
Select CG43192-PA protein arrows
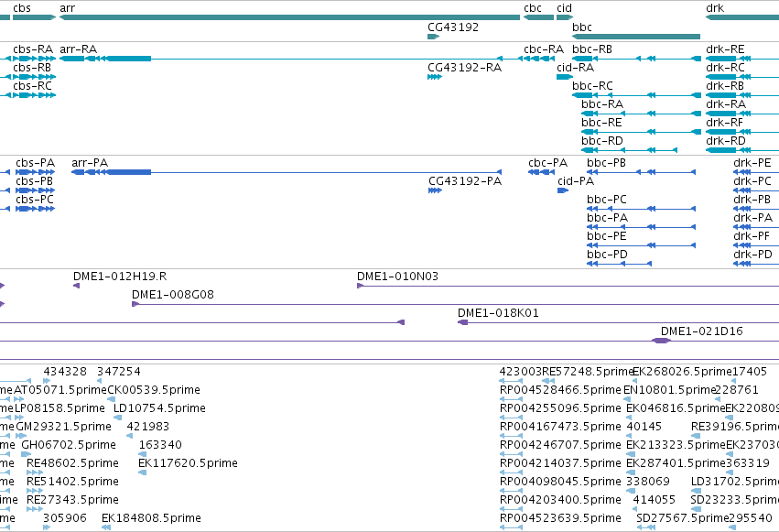(x=435, y=190)
